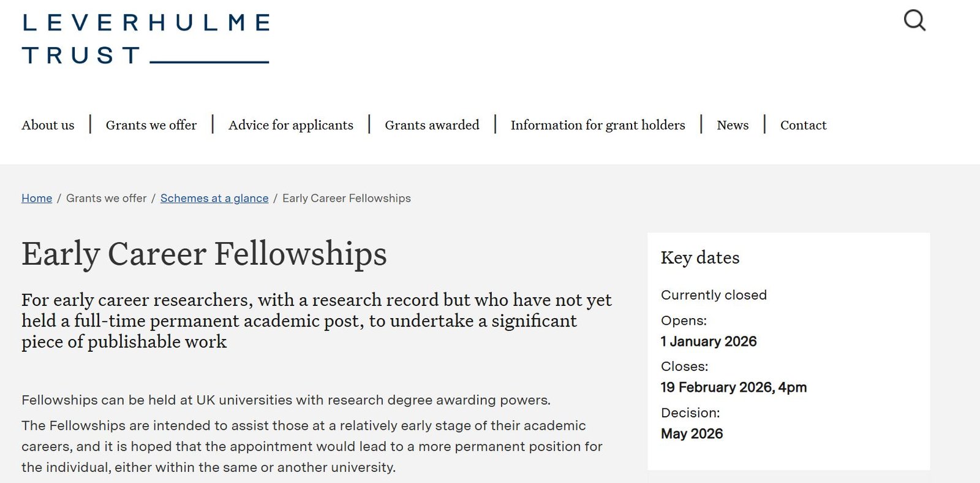Click the Leverhulme Trust logo
The width and height of the screenshot is (980, 483).
[145, 37]
